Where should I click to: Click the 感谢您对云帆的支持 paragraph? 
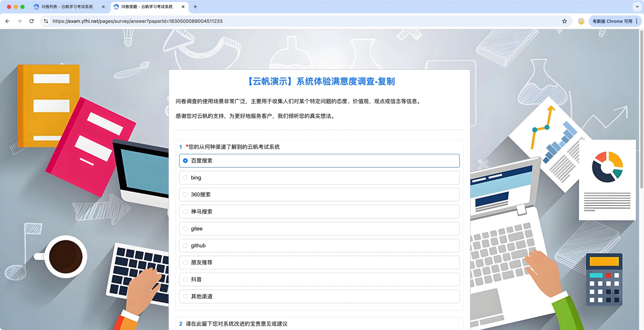[x=256, y=116]
